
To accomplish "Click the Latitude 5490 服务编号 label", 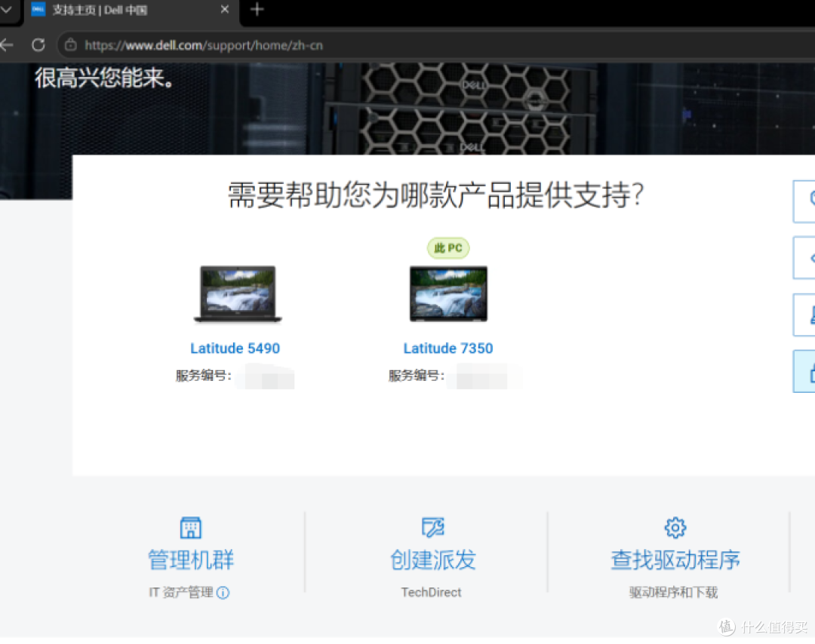I will [203, 376].
